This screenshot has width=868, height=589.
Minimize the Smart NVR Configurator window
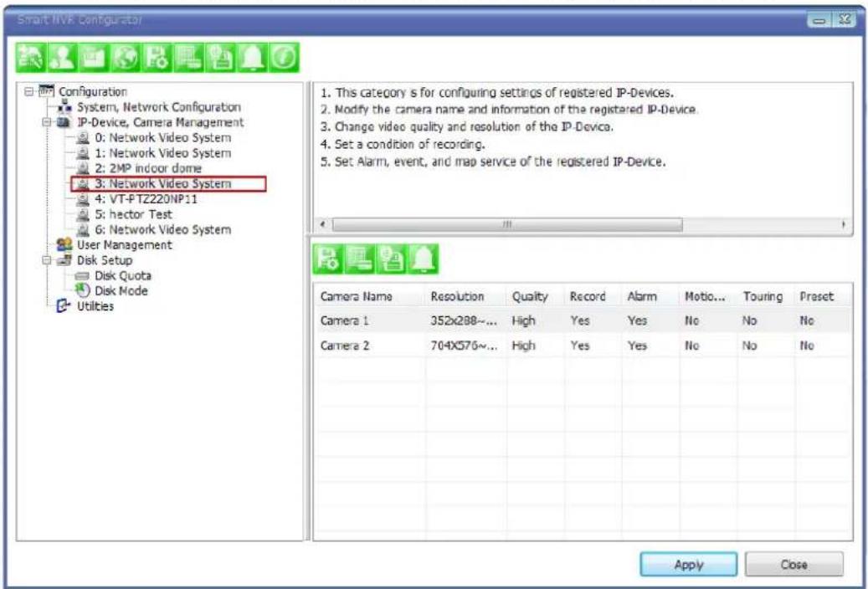pos(820,20)
